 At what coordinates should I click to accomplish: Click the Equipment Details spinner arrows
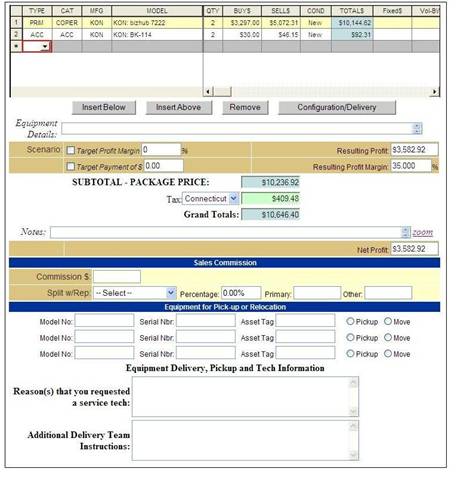tap(417, 129)
